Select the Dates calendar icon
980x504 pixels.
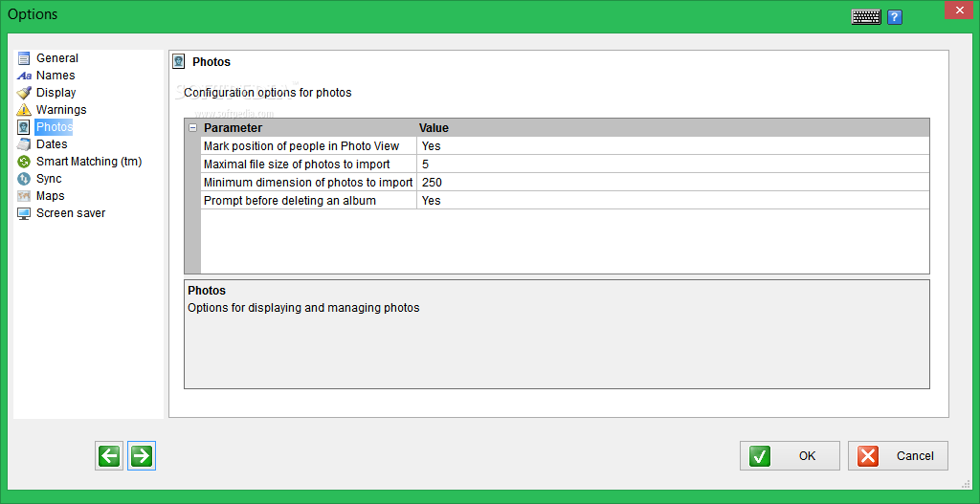[24, 145]
